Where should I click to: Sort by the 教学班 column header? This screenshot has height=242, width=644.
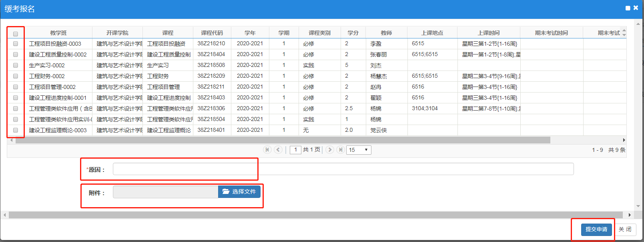click(58, 33)
